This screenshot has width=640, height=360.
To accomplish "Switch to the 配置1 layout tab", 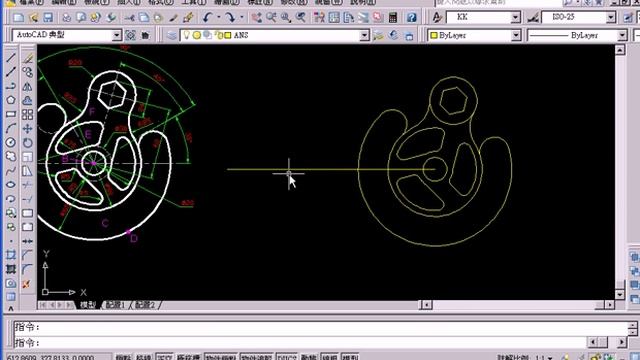I will pyautogui.click(x=116, y=305).
